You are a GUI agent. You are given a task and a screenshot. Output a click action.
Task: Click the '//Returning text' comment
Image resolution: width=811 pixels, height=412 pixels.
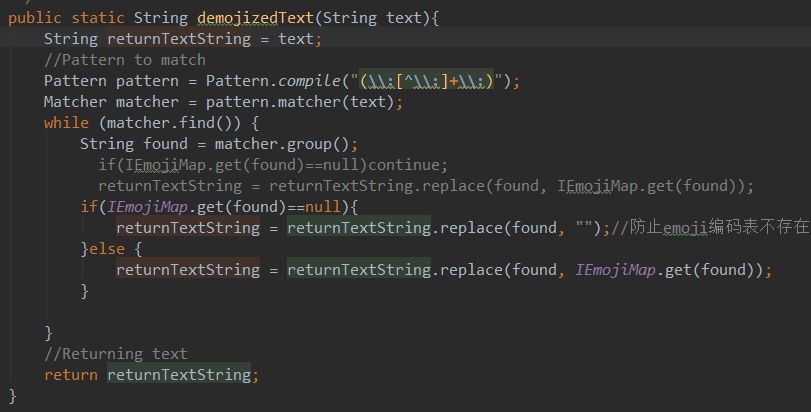(116, 354)
